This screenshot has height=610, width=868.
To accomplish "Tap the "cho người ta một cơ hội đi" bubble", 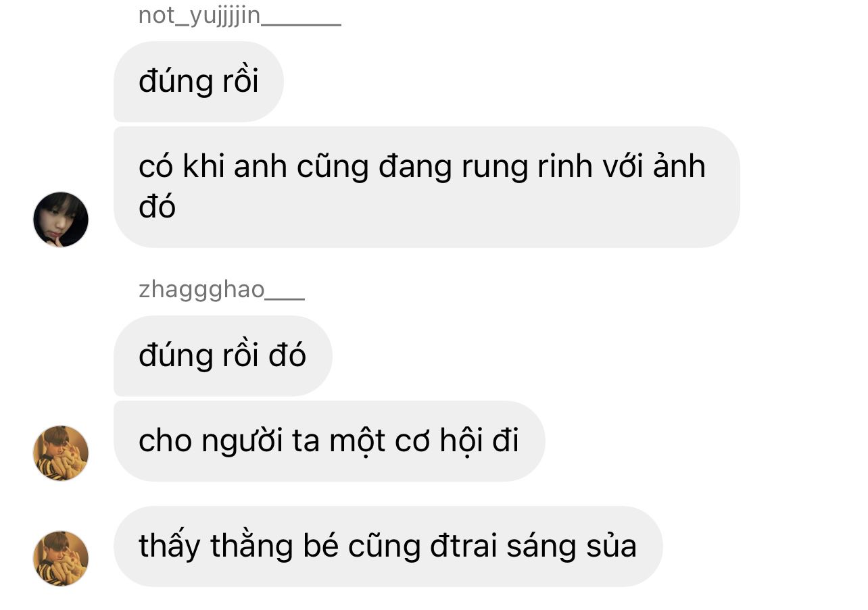I will click(329, 441).
